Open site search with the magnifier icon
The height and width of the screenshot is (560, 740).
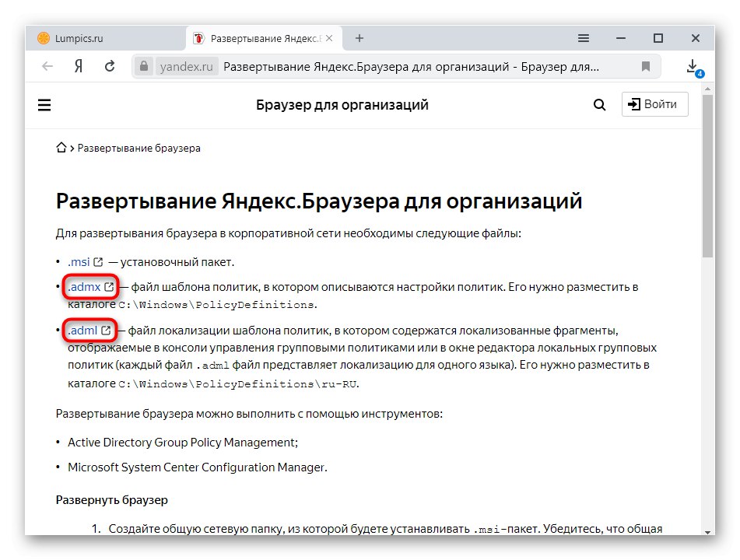598,103
